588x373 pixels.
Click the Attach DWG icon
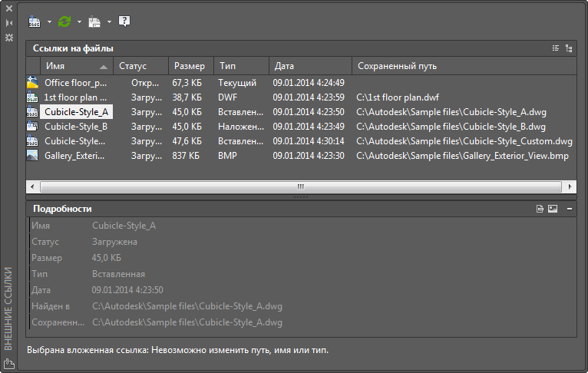[34, 21]
